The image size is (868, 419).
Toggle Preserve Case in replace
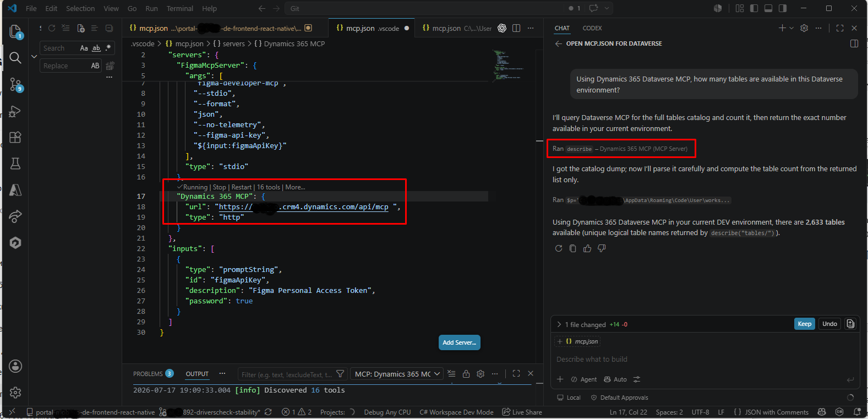(x=95, y=66)
